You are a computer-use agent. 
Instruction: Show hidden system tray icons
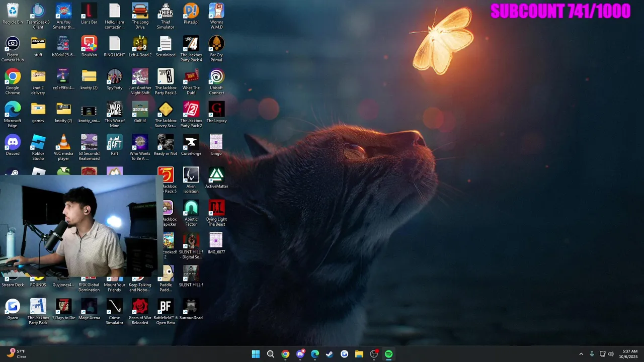pos(581,354)
